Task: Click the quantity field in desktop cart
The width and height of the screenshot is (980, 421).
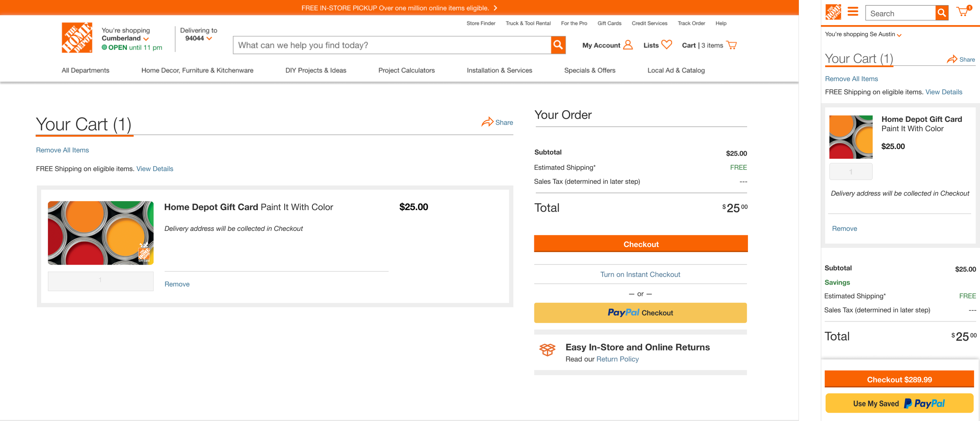Action: pyautogui.click(x=100, y=281)
